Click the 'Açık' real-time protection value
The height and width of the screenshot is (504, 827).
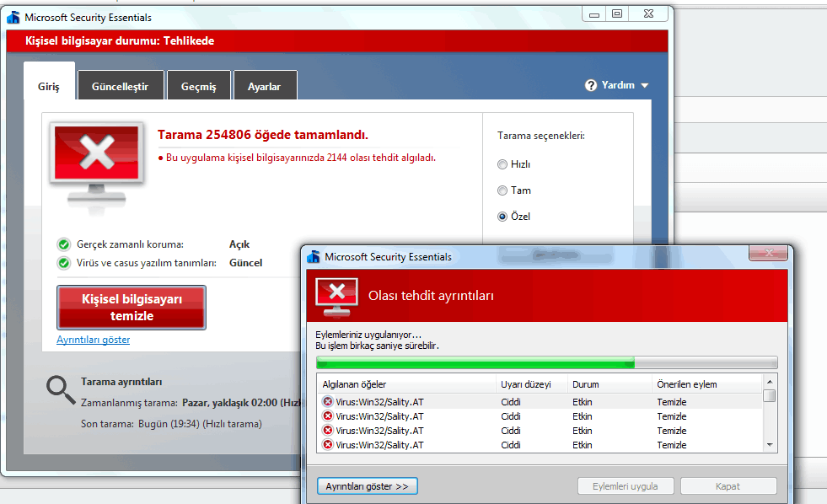pyautogui.click(x=239, y=244)
